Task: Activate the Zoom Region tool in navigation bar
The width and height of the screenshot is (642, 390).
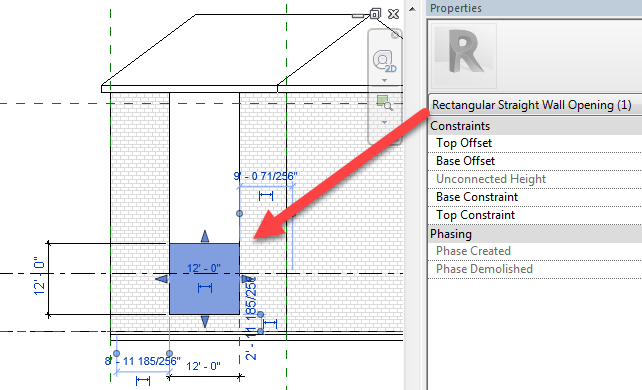Action: (x=384, y=103)
